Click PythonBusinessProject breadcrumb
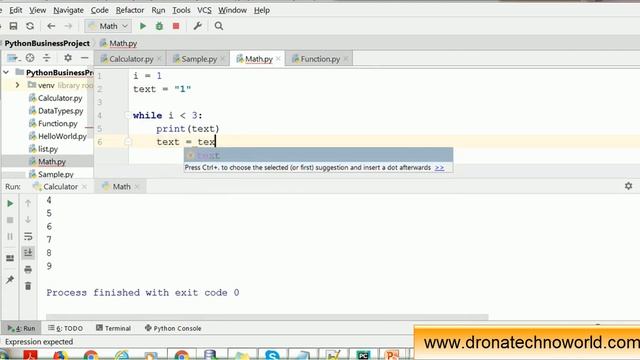Viewport: 640px width, 360px height. pyautogui.click(x=47, y=43)
